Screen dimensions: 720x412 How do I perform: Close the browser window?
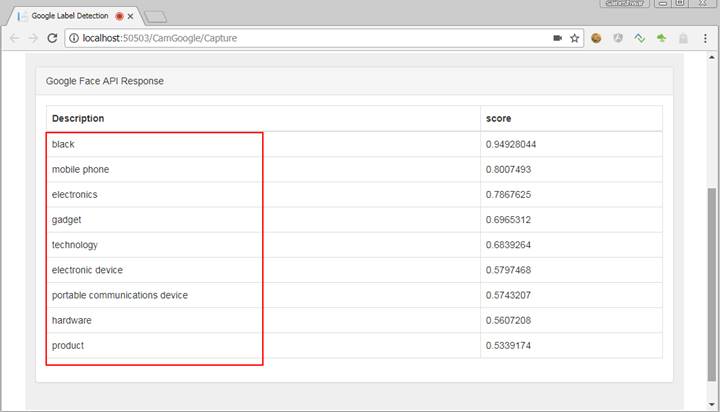pyautogui.click(x=703, y=3)
